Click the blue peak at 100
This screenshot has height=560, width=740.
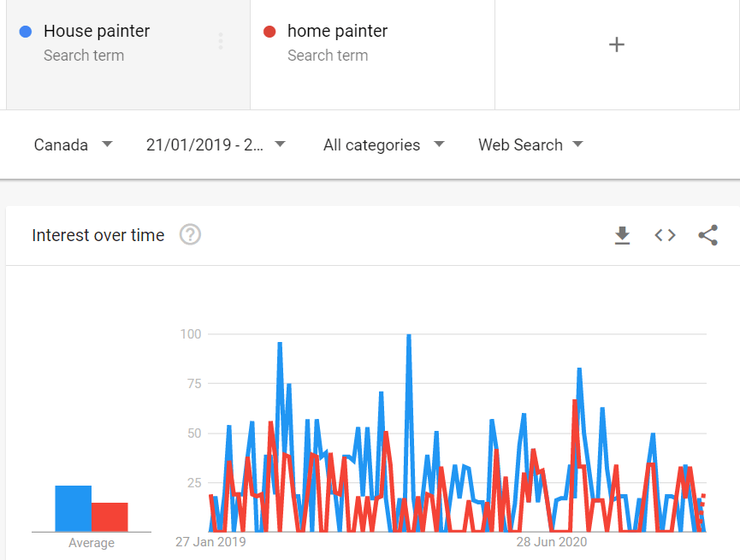[409, 336]
